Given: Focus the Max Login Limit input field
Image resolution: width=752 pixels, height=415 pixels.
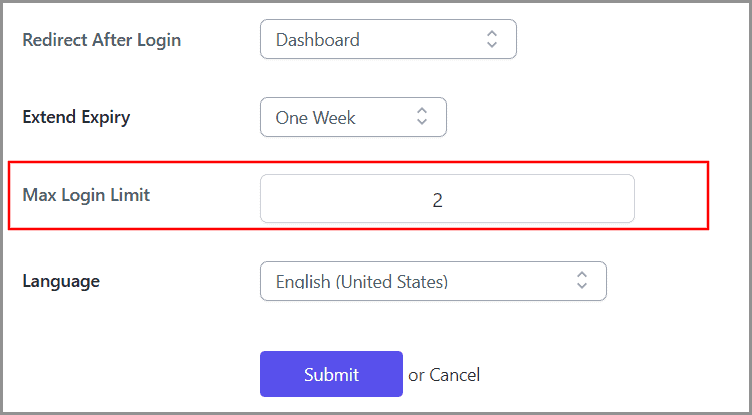Looking at the screenshot, I should [447, 199].
